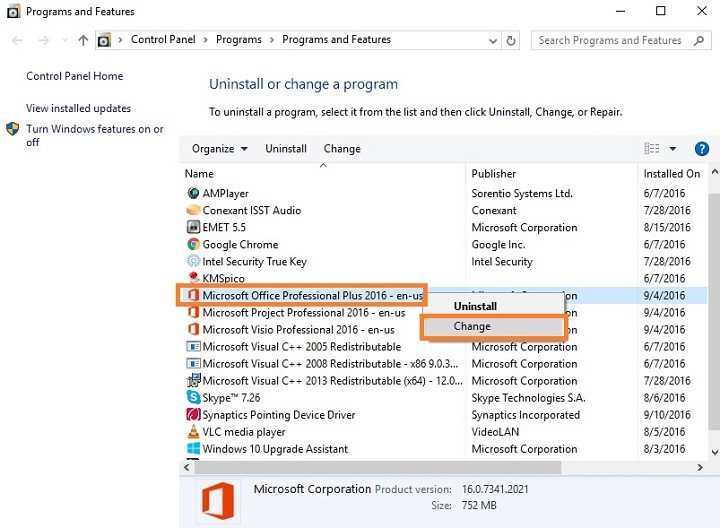720x528 pixels.
Task: Click the large Office logo in details pane
Action: click(x=218, y=501)
